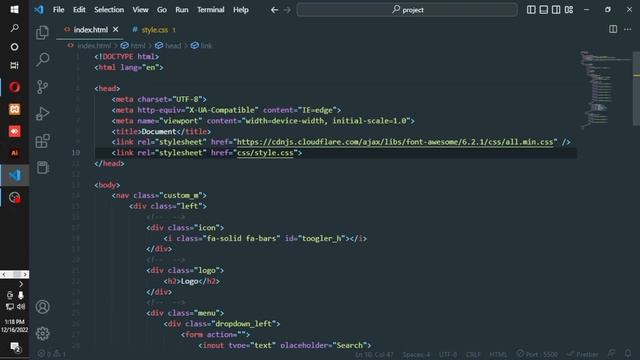The image size is (640, 360).
Task: Open the Explorer view in the activity bar
Action: (x=42, y=33)
